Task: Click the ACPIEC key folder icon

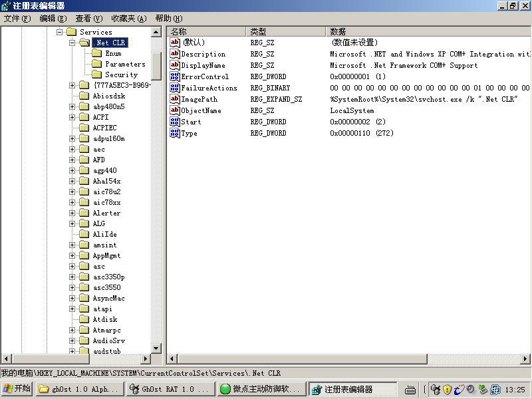Action: pos(84,128)
